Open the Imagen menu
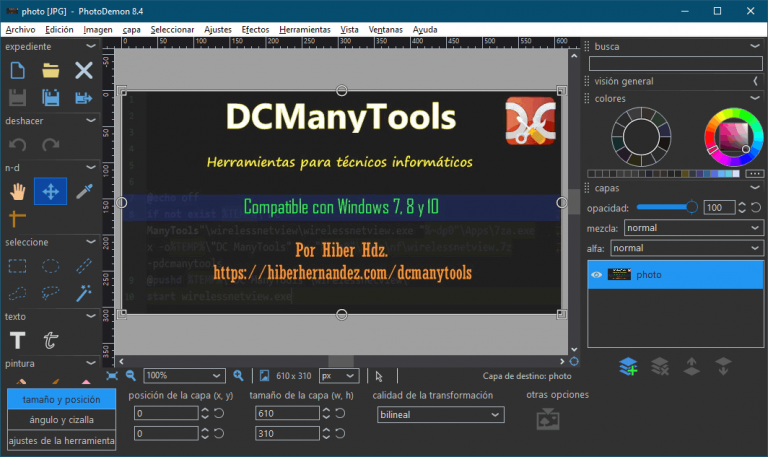Viewport: 768px width, 457px height. tap(97, 29)
